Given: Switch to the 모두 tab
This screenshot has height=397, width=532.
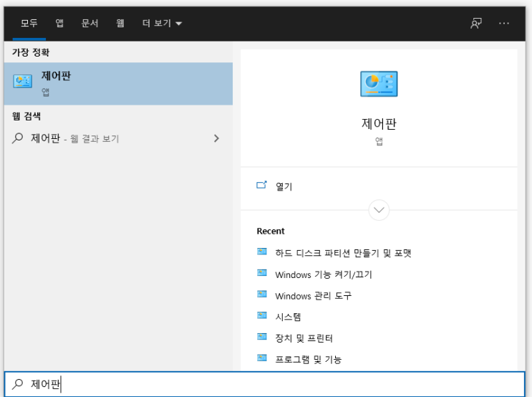Looking at the screenshot, I should [x=29, y=23].
